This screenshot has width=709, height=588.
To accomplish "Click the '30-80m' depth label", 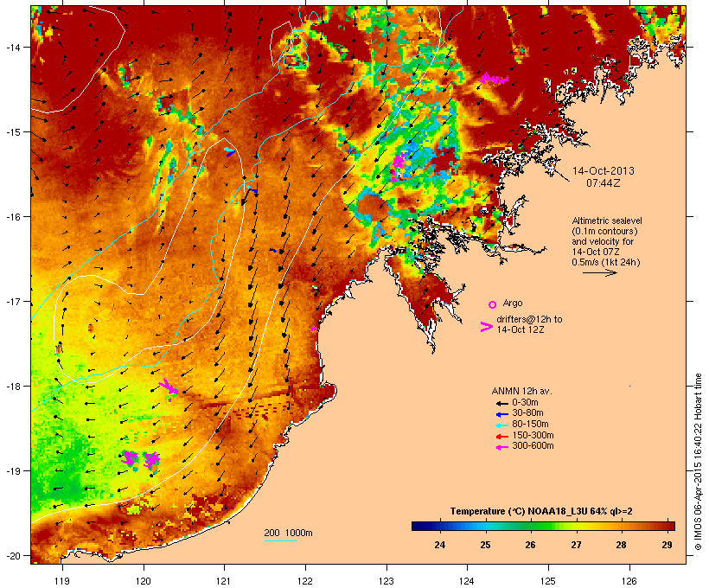I will tap(527, 413).
